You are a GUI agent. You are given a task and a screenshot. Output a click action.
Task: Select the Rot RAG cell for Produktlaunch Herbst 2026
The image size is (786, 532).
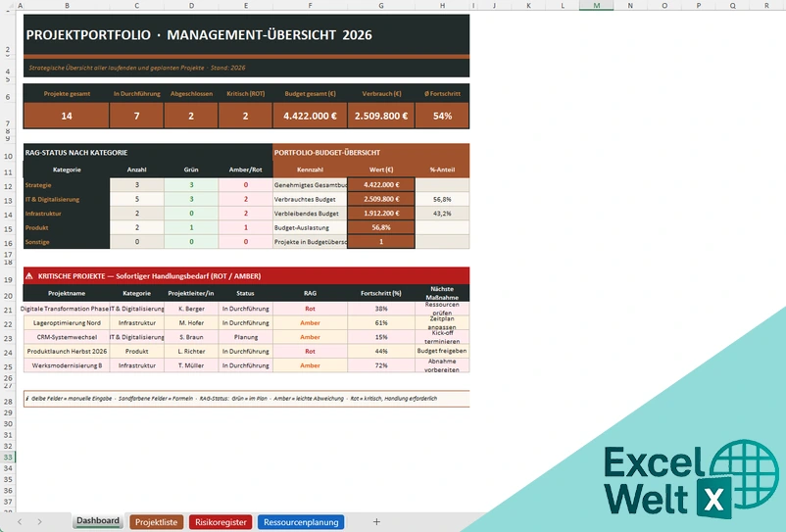pos(310,351)
